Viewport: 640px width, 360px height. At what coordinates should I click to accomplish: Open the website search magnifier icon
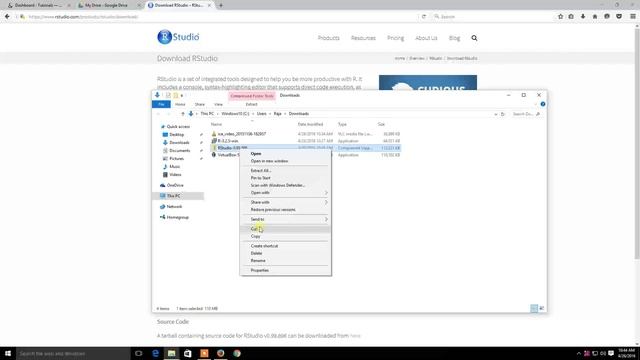pos(474,38)
